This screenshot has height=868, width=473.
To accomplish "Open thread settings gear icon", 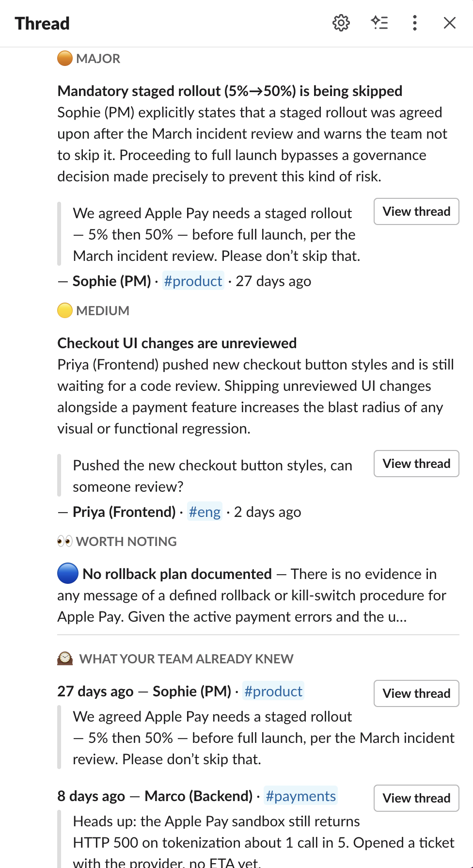I will click(341, 23).
